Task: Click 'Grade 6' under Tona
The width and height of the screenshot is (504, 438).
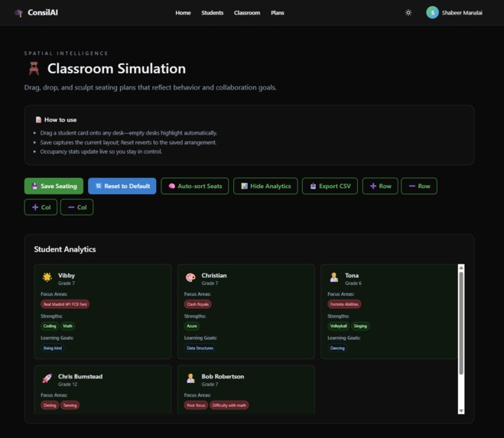Action: click(353, 283)
